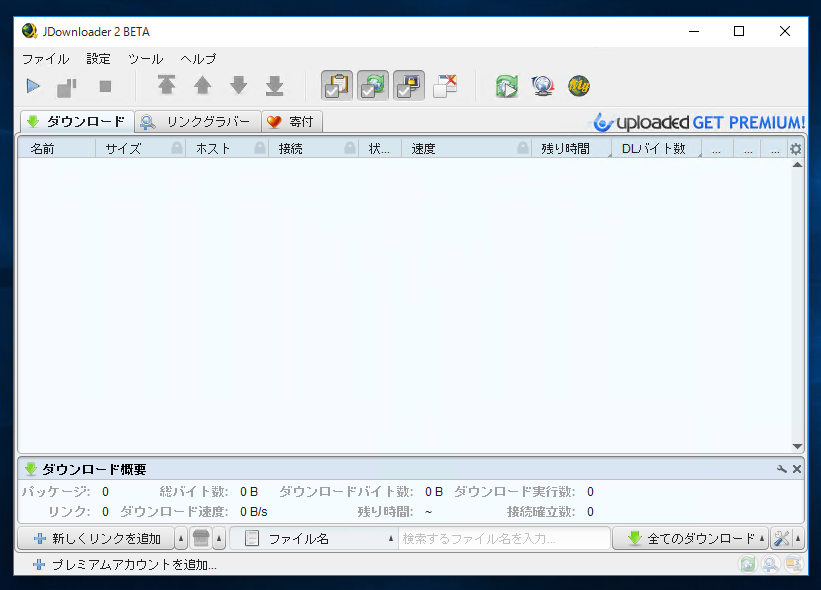Click linkgrabber status icon bottom right

click(x=770, y=564)
